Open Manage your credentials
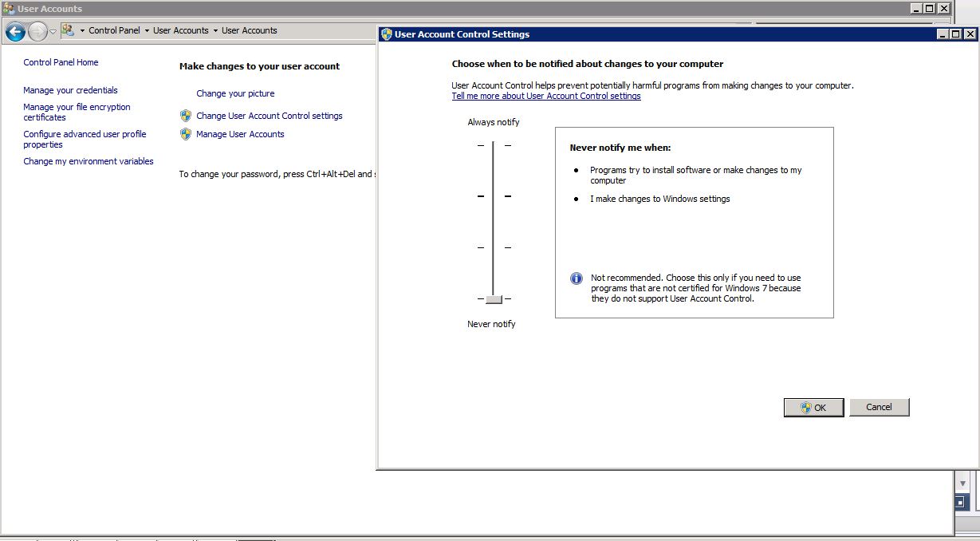980x541 pixels. (70, 90)
